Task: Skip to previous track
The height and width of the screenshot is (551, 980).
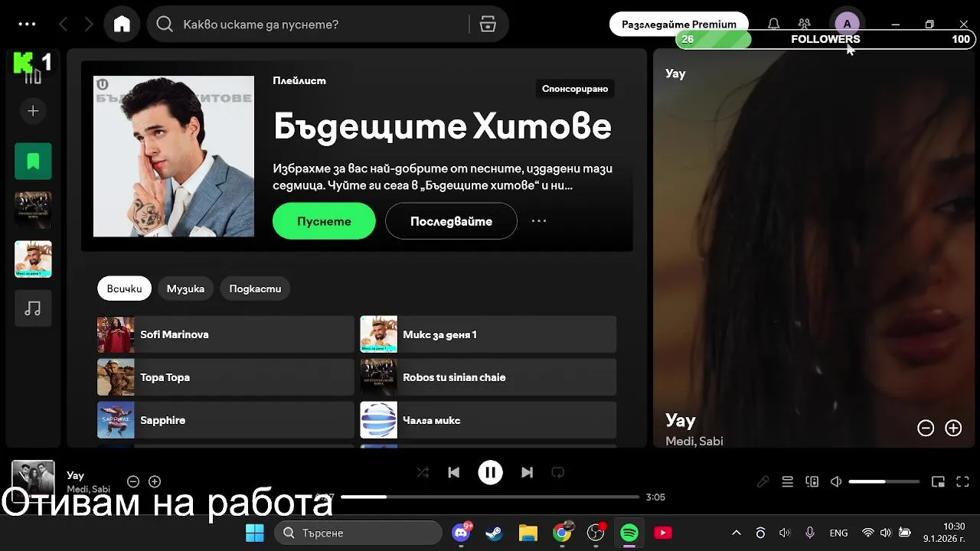Action: click(453, 472)
